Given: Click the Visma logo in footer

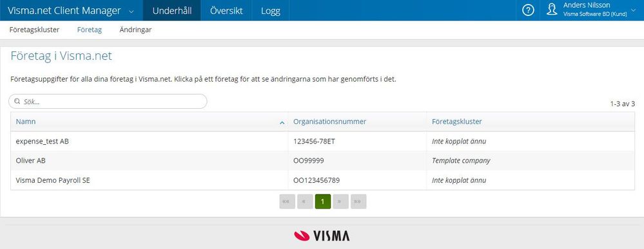Looking at the screenshot, I should click(x=322, y=235).
